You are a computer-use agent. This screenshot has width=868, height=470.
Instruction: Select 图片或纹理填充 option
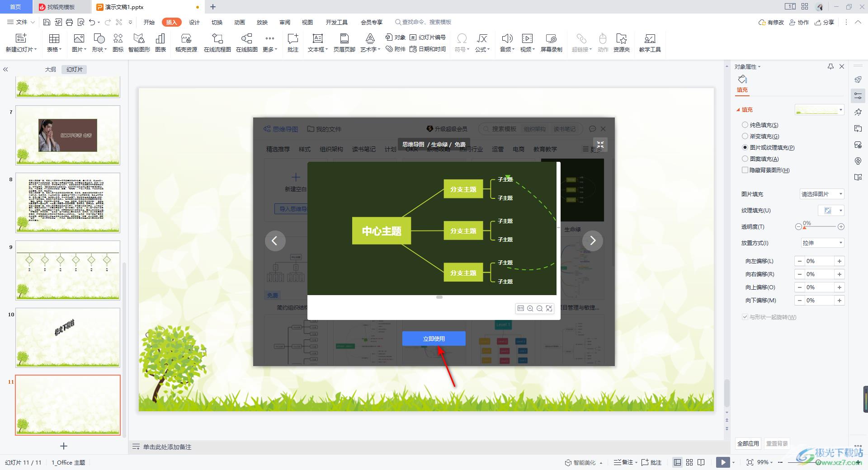[x=768, y=147]
